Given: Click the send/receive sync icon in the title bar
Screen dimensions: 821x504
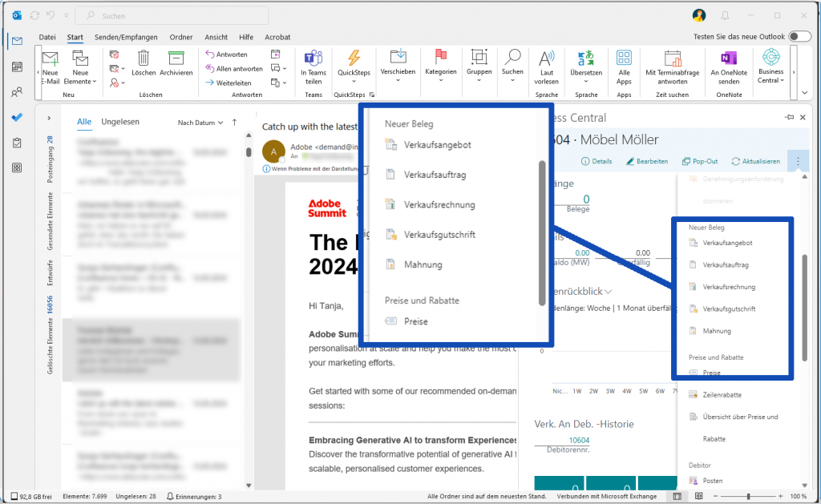Looking at the screenshot, I should (34, 16).
